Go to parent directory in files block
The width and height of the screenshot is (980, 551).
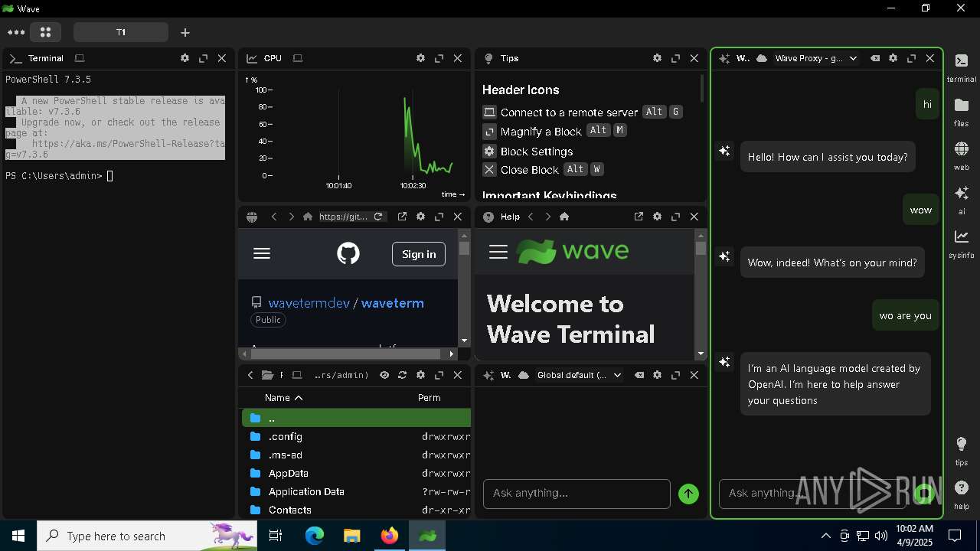(x=250, y=375)
